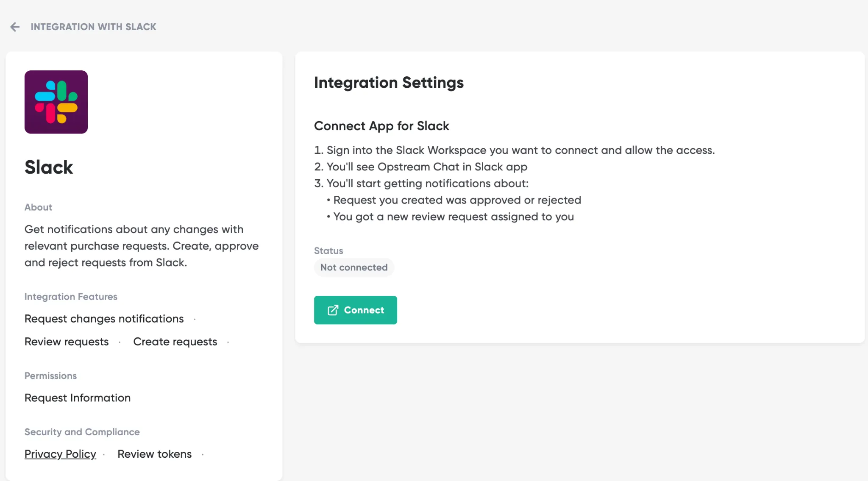Click step 2 about Opstream Chat

tap(421, 167)
